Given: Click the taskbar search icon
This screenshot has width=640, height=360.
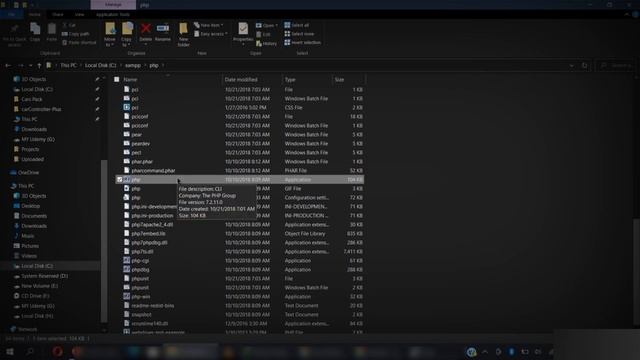Looking at the screenshot, I should click(x=30, y=351).
